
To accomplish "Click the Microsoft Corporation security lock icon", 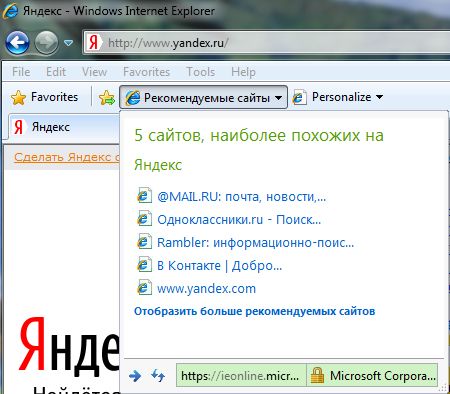I will point(317,375).
